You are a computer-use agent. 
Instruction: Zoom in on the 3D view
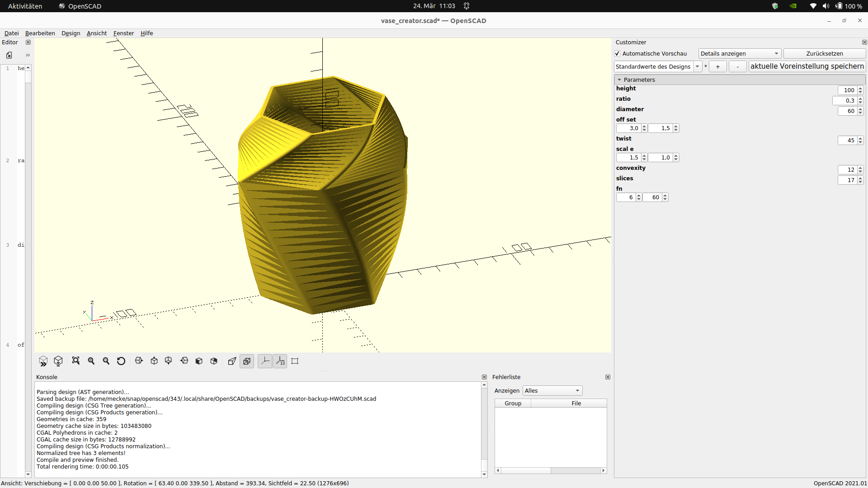tap(91, 361)
